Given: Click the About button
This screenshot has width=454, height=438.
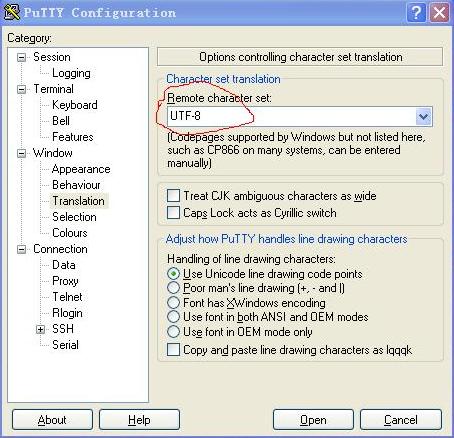Looking at the screenshot, I should (x=52, y=420).
